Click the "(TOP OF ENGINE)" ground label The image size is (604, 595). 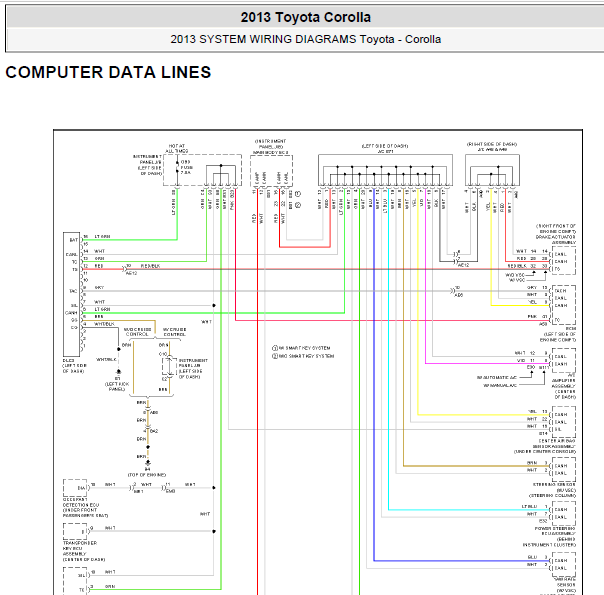147,475
